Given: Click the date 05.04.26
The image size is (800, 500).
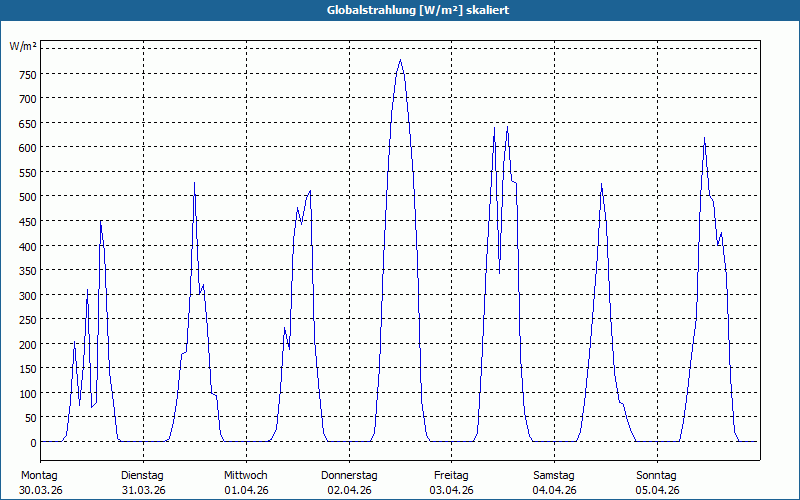Looking at the screenshot, I should coord(657,491).
